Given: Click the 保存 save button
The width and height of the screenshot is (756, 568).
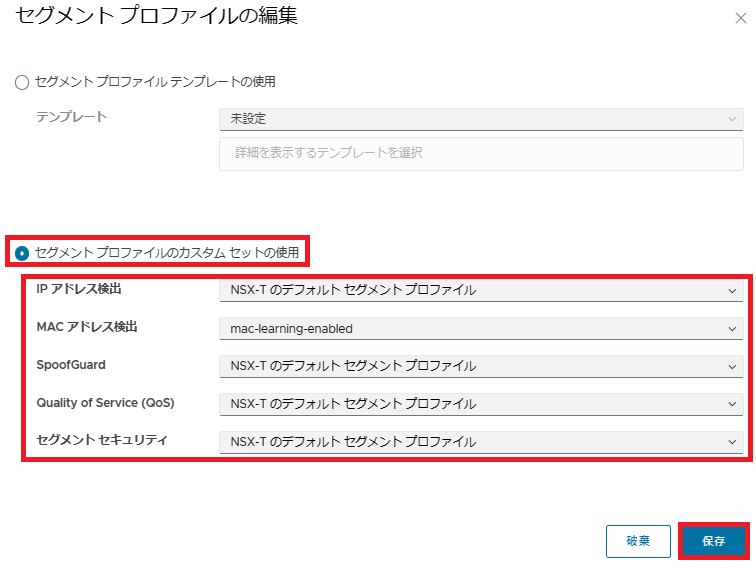Looking at the screenshot, I should [x=713, y=541].
